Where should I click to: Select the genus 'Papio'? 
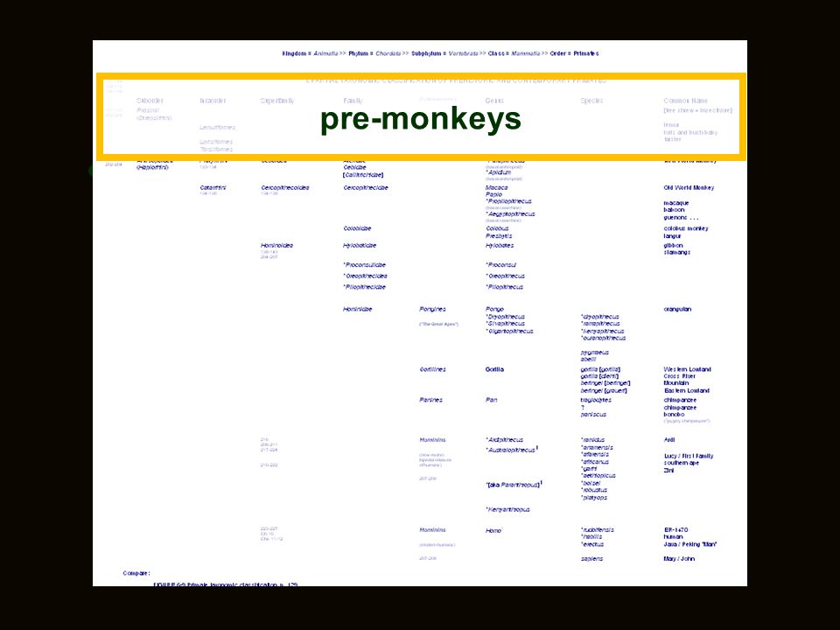click(493, 194)
